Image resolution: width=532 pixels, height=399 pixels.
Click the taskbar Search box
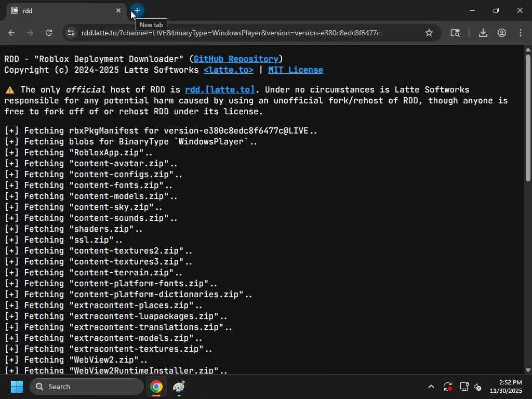pyautogui.click(x=87, y=387)
